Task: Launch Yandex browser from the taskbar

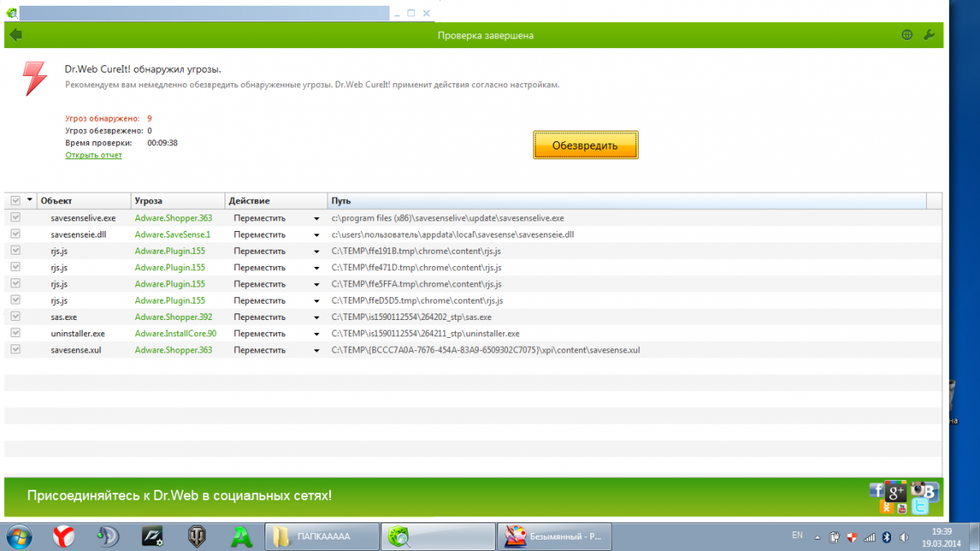Action: coord(63,536)
